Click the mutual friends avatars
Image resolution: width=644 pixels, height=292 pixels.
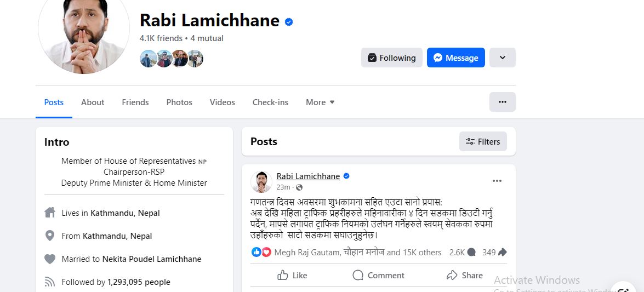[172, 59]
